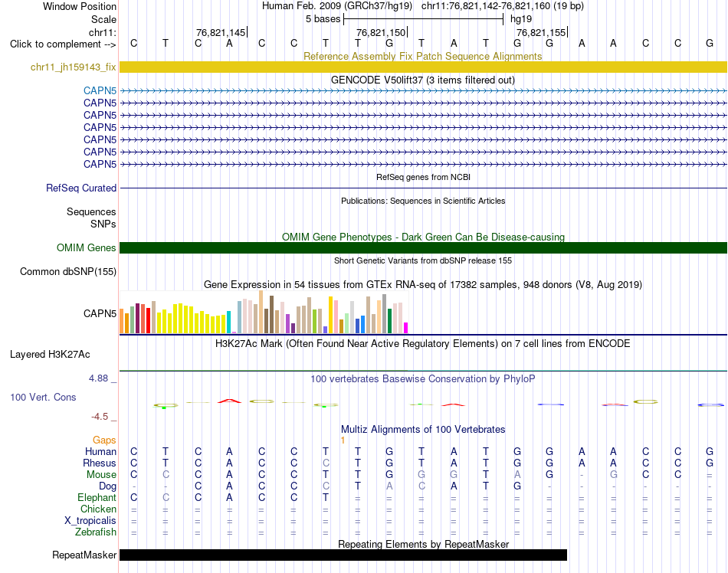
Task: Open 'Multiz Alignments of 100 Vertebrates' title
Action: (x=423, y=430)
